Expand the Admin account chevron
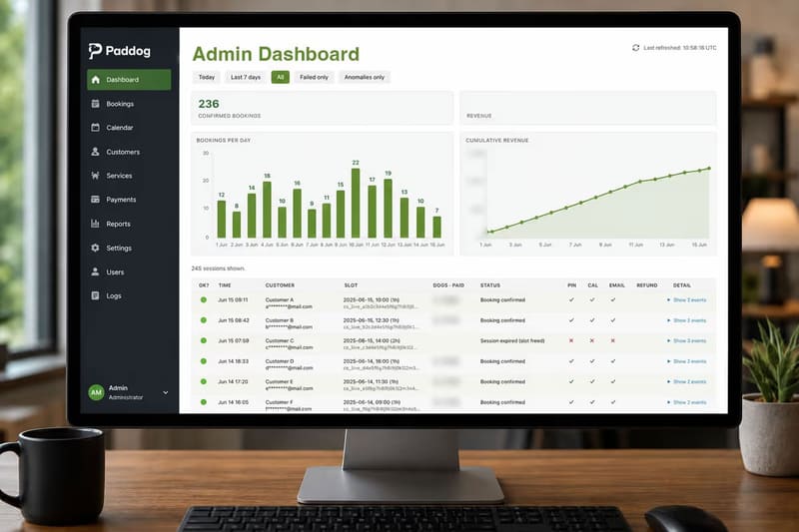 click(166, 393)
